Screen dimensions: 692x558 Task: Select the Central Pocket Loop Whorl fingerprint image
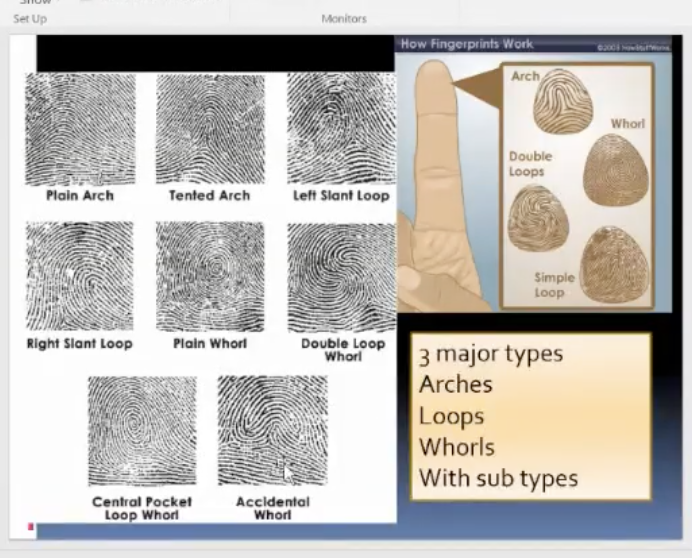pyautogui.click(x=142, y=431)
